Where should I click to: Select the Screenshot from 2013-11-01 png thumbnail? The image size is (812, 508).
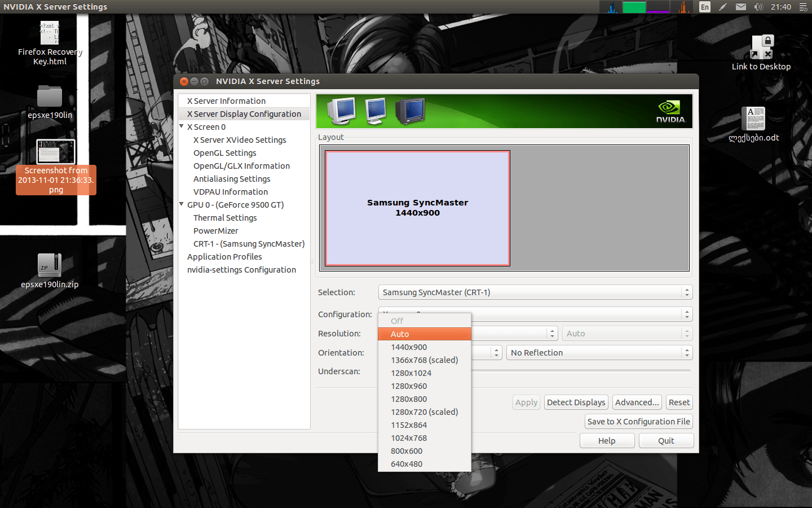tap(56, 151)
